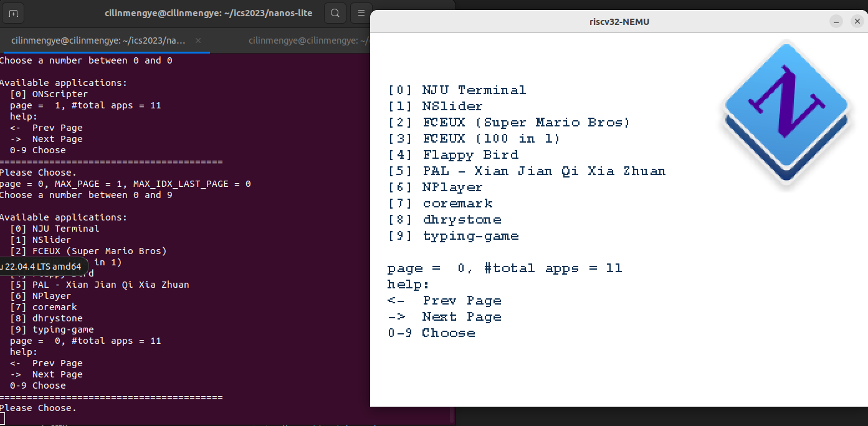
Task: Click '[1] NSlider' in the terminal output
Action: click(41, 240)
